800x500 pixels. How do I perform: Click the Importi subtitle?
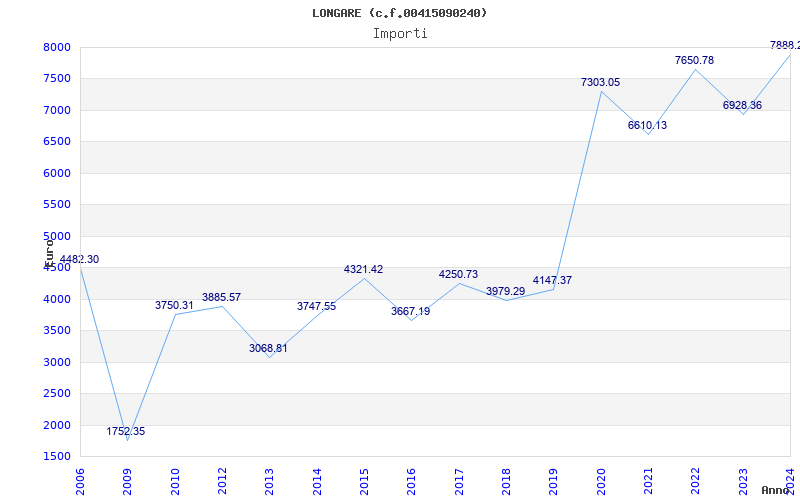[x=400, y=34]
